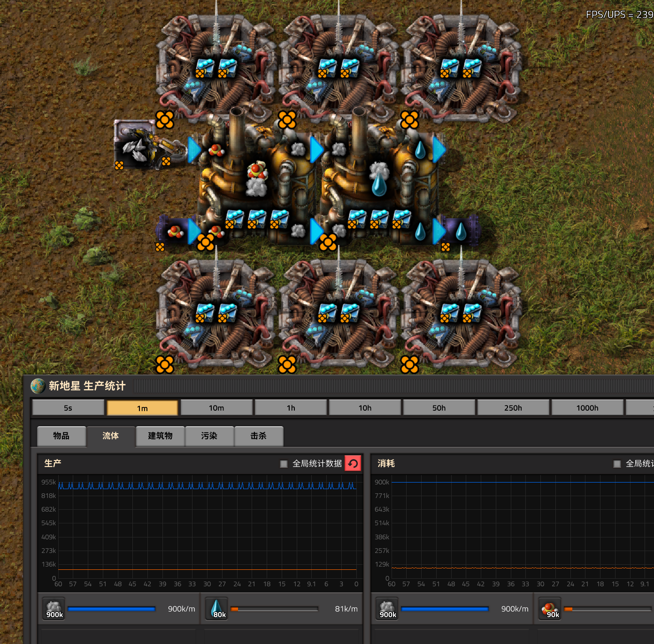Switch to the 10h time range

pos(365,407)
